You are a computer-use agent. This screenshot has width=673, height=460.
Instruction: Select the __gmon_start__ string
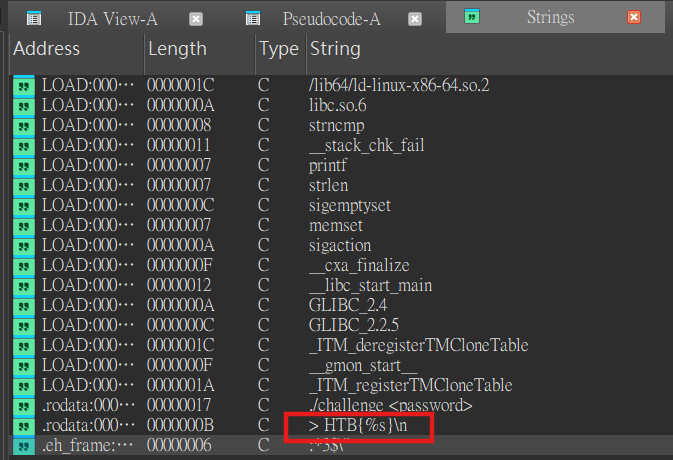point(363,365)
